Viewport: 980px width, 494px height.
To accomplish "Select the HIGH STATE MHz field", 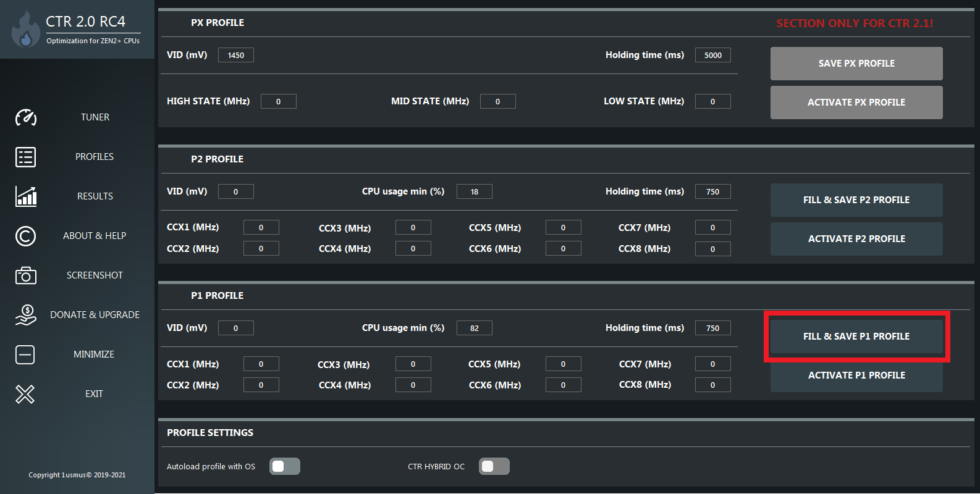I will (x=278, y=102).
